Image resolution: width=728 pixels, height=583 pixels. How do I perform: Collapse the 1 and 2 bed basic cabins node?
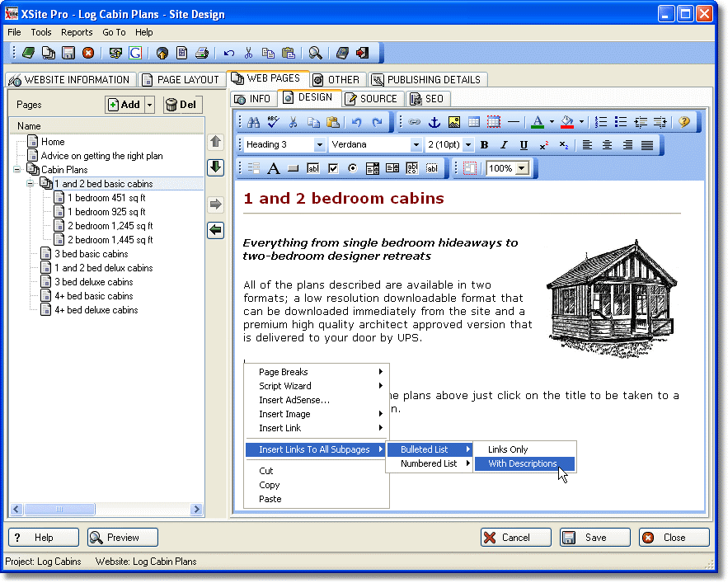point(31,184)
